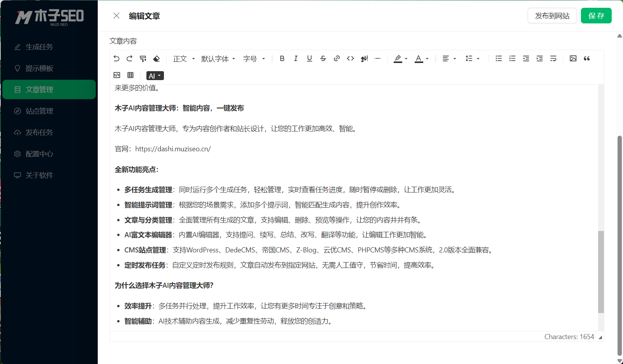
Task: Click the CMS站点管理 bullet text
Action: (x=145, y=250)
